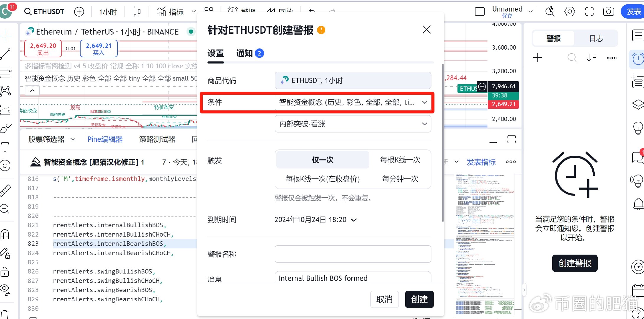Open notifications bell in right sidebar
This screenshot has width=644, height=319.
pos(638,204)
